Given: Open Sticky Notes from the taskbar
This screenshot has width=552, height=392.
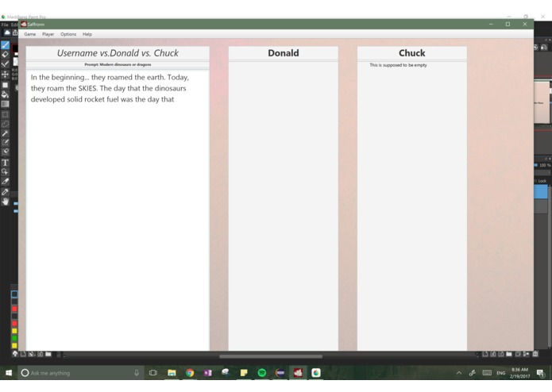Looking at the screenshot, I should tap(244, 373).
